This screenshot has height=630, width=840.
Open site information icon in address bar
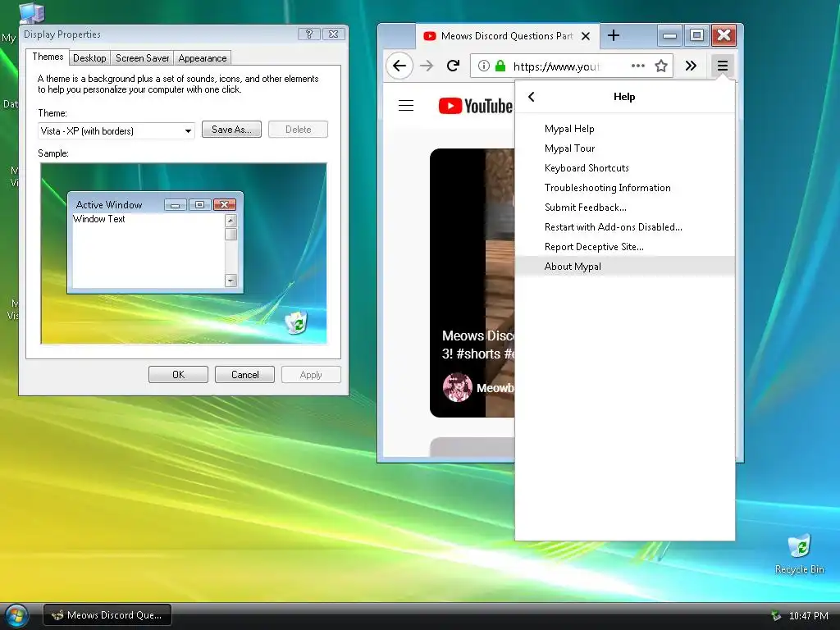(484, 66)
